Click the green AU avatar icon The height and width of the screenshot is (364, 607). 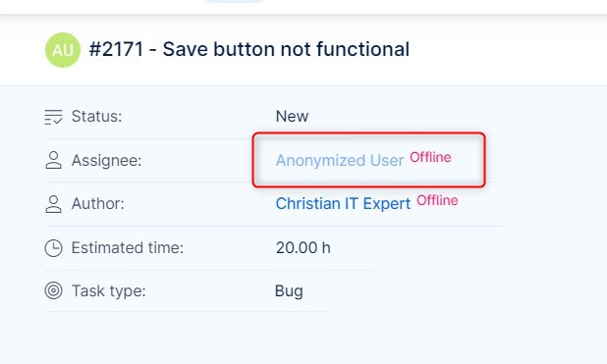click(x=63, y=50)
